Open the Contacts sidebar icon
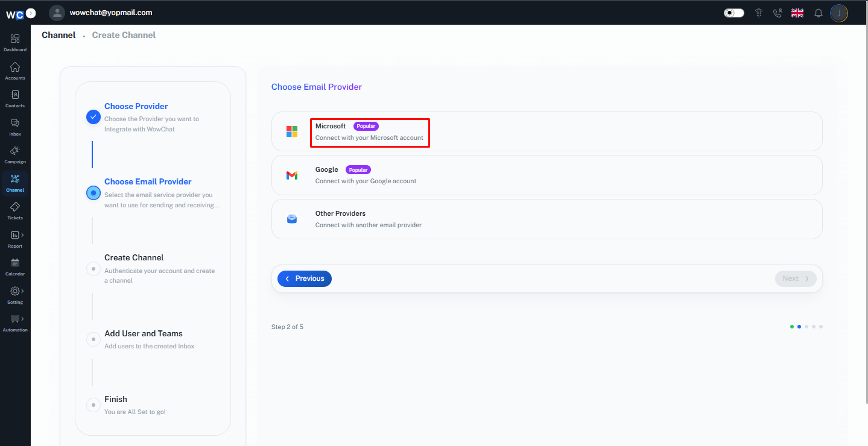The height and width of the screenshot is (446, 868). point(15,95)
